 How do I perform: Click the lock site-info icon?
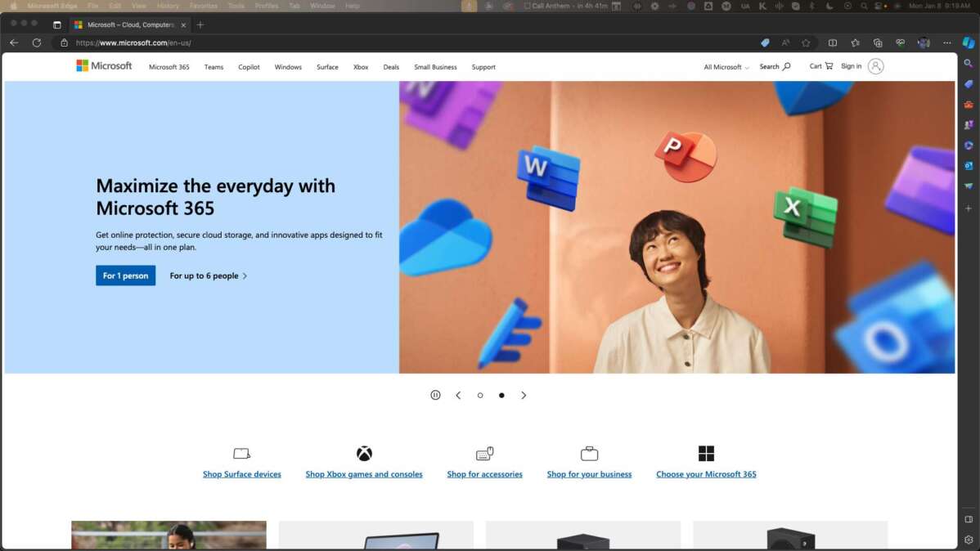click(x=64, y=43)
